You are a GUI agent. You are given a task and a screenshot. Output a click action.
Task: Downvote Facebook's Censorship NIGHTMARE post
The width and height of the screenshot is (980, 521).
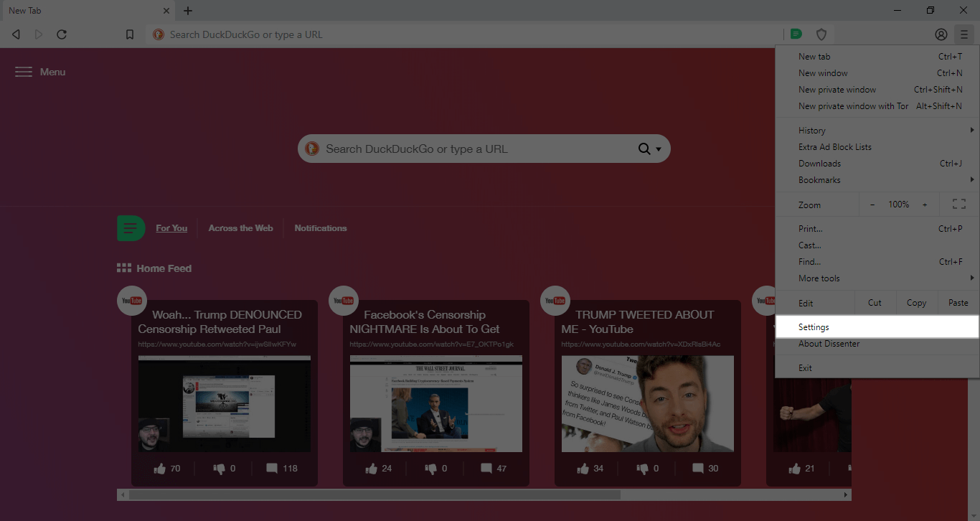(x=430, y=469)
